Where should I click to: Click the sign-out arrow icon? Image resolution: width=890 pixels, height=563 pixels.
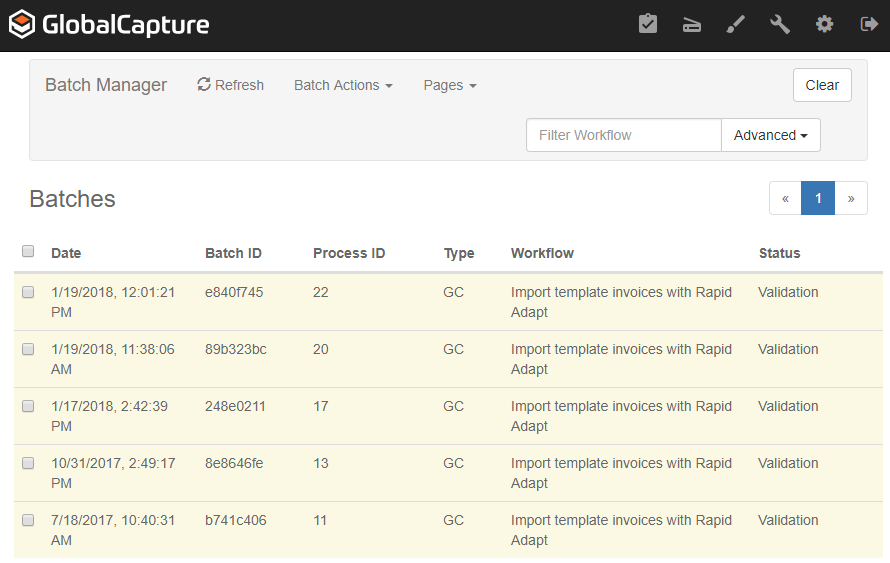(868, 24)
